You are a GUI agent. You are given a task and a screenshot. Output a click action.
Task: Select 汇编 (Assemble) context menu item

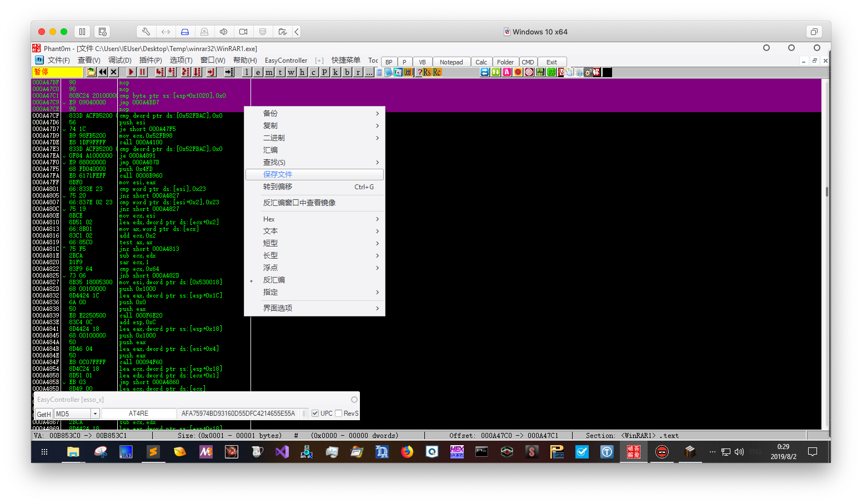pos(314,150)
